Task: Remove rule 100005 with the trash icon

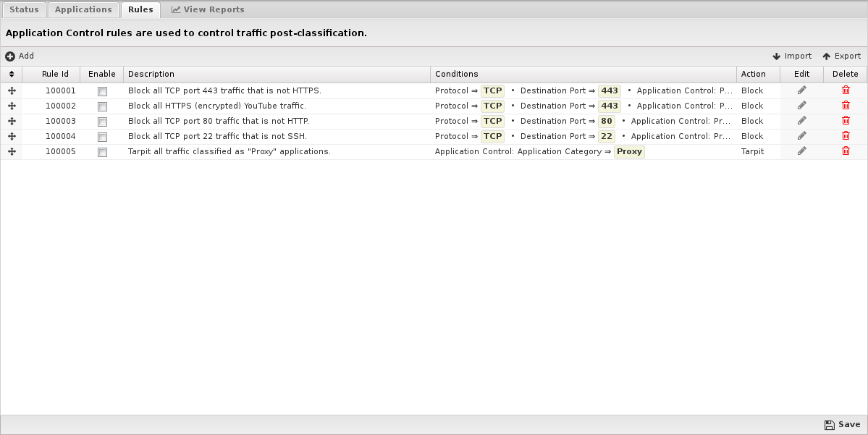Action: pos(845,151)
